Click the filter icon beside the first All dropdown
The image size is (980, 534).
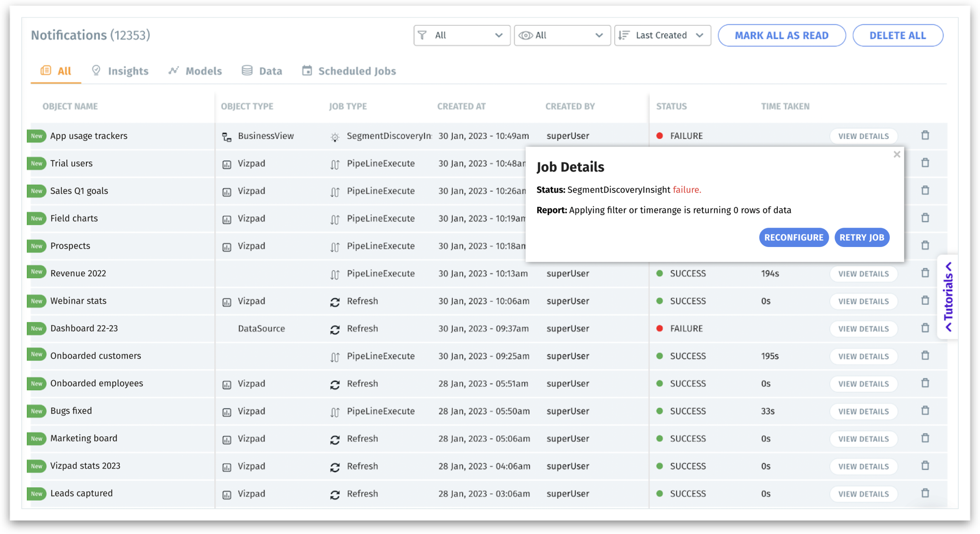click(422, 35)
